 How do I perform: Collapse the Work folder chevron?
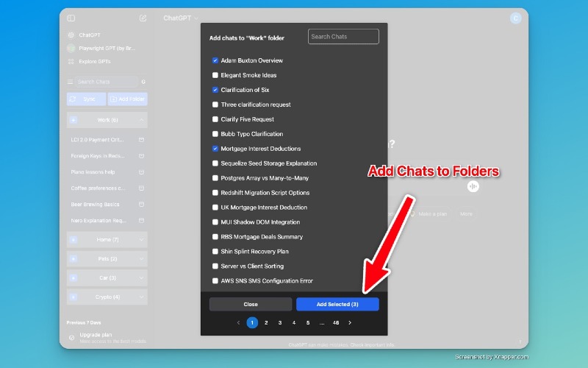(141, 120)
